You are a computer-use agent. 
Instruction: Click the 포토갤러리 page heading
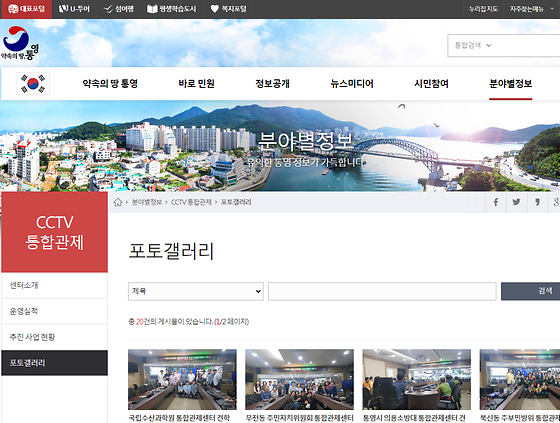(x=171, y=251)
